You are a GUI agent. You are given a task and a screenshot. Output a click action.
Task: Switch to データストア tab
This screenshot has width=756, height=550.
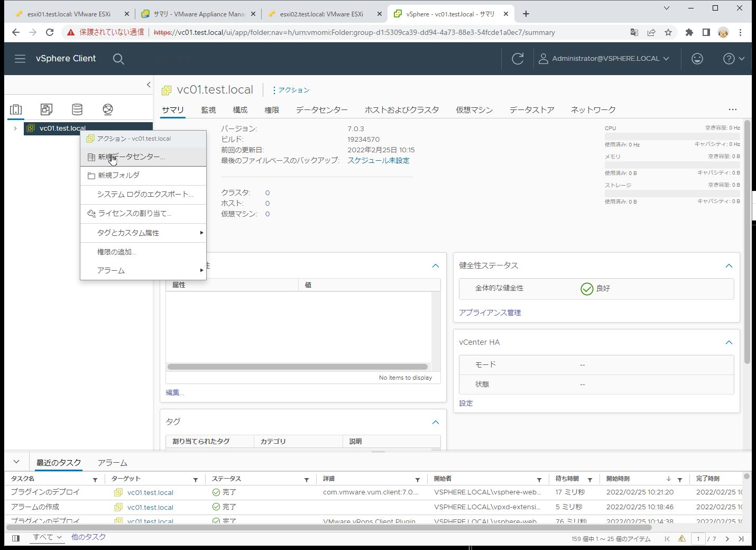pyautogui.click(x=532, y=109)
